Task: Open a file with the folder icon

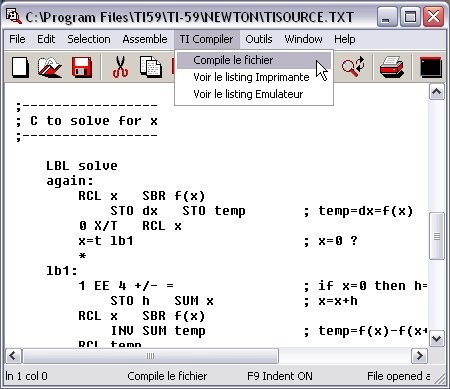Action: (x=50, y=67)
